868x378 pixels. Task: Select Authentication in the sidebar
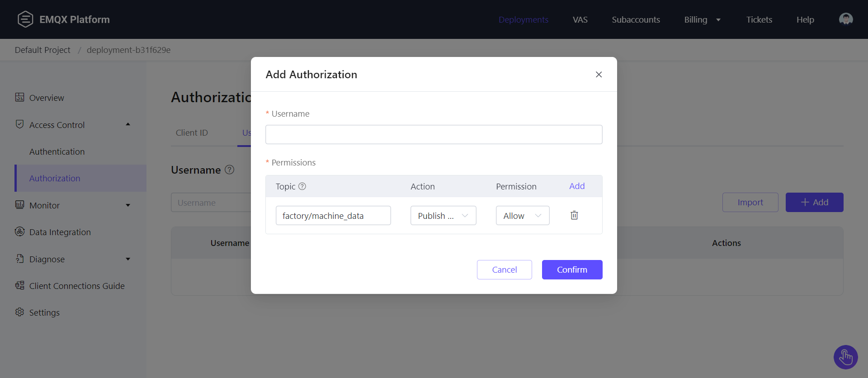coord(57,151)
